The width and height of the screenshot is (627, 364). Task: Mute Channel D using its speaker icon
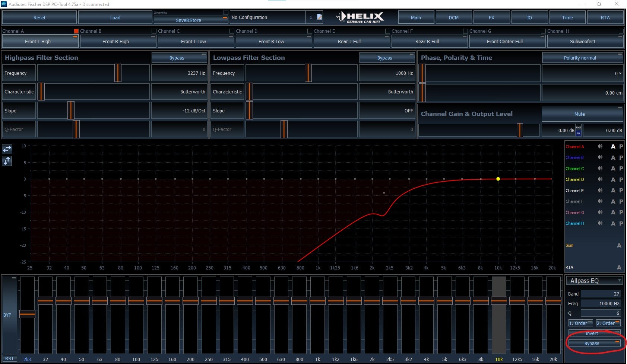click(600, 179)
